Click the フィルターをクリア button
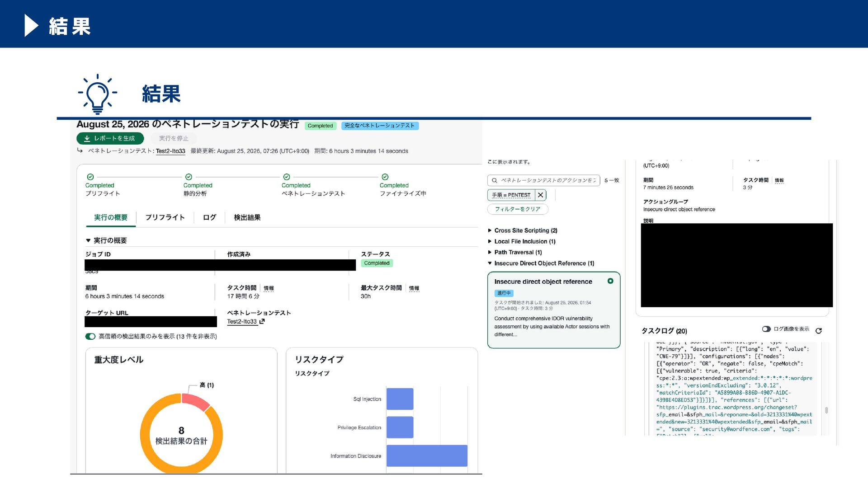Screen dimensions: 868x488 point(518,209)
